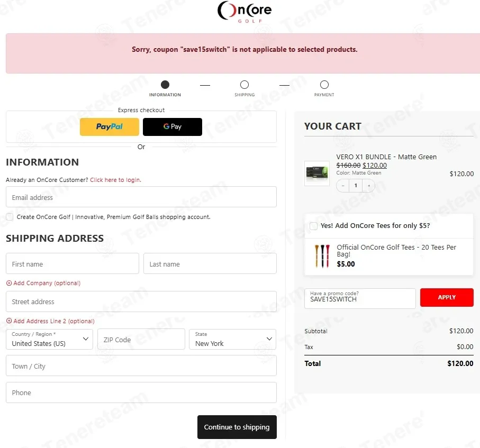The height and width of the screenshot is (448, 480).
Task: Open the Country / Region dropdown
Action: (49, 339)
